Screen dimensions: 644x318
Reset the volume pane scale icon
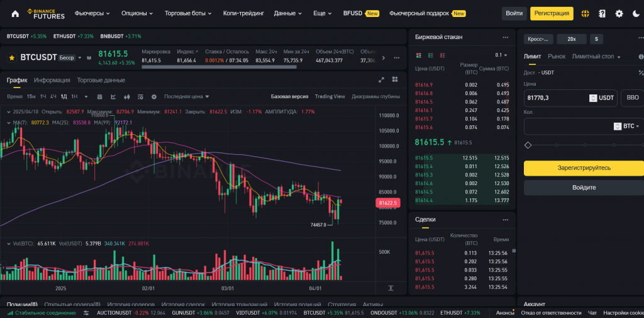391,288
